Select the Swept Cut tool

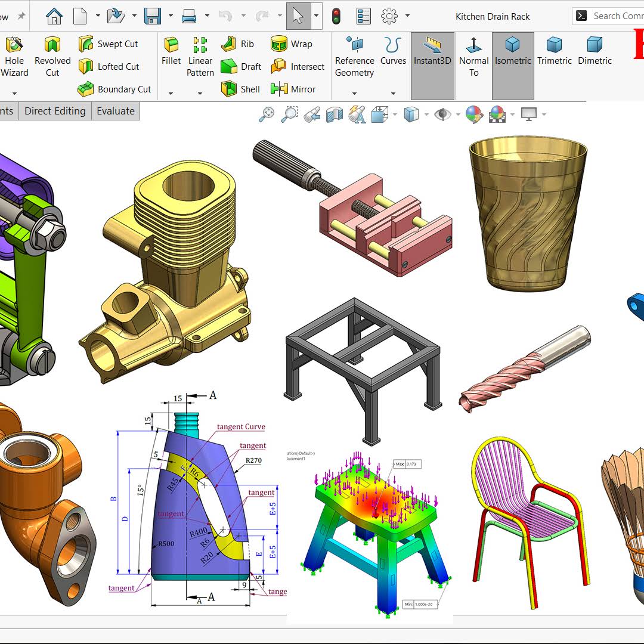tap(109, 44)
